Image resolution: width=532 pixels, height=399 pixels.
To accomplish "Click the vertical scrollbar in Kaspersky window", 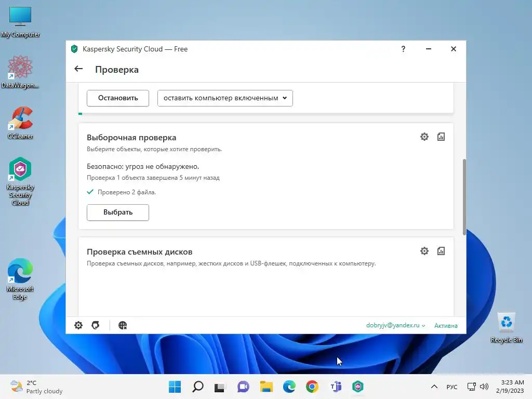I will click(464, 197).
